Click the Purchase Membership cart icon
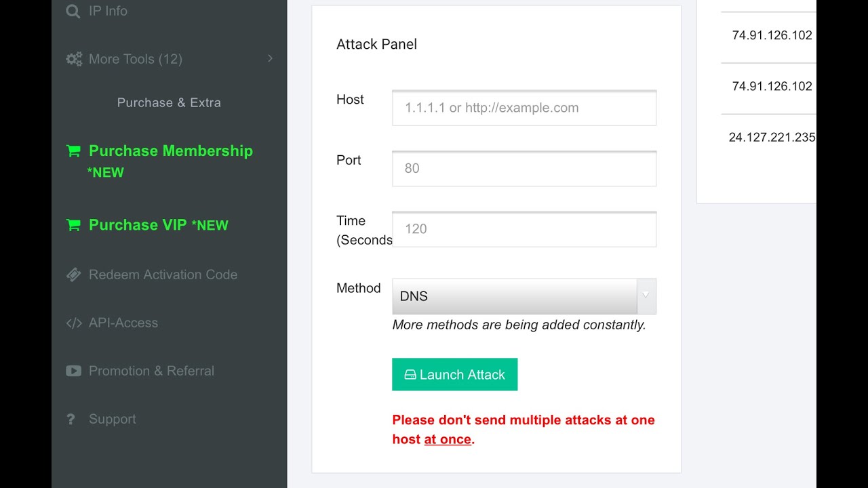Viewport: 868px width, 488px height. pyautogui.click(x=73, y=151)
